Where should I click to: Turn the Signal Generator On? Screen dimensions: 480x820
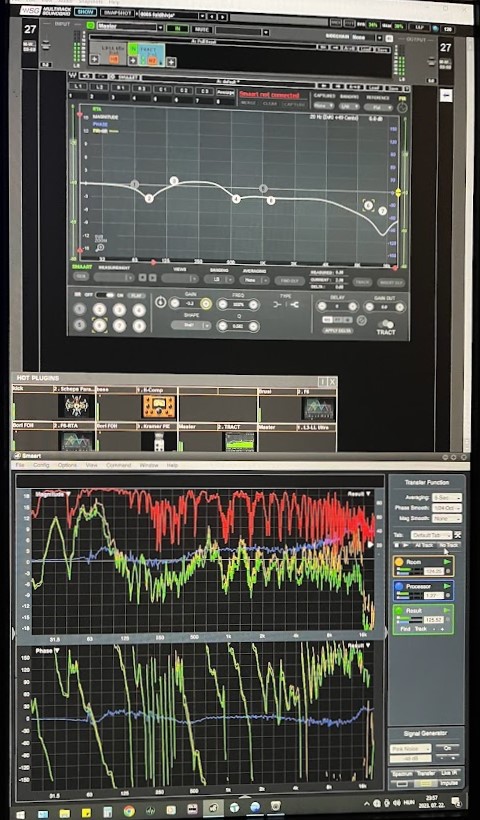click(x=448, y=748)
